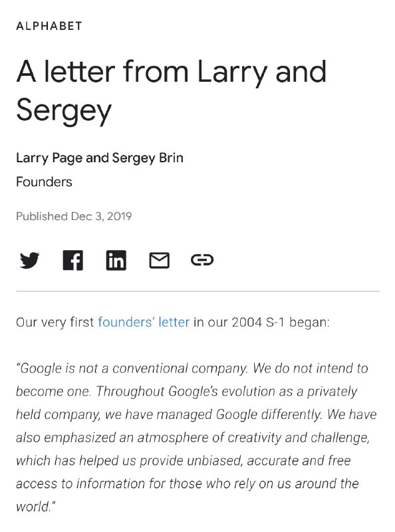Share the letter on Twitter

point(29,260)
